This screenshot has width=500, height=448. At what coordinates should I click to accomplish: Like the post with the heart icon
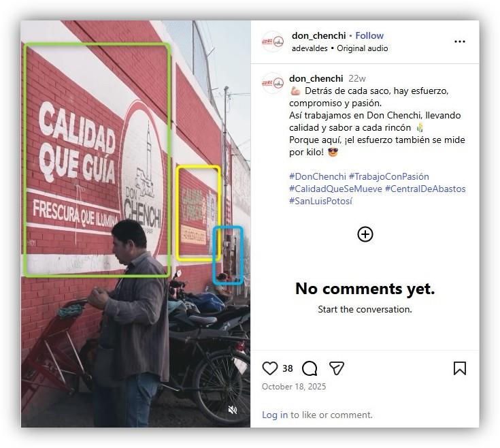270,368
